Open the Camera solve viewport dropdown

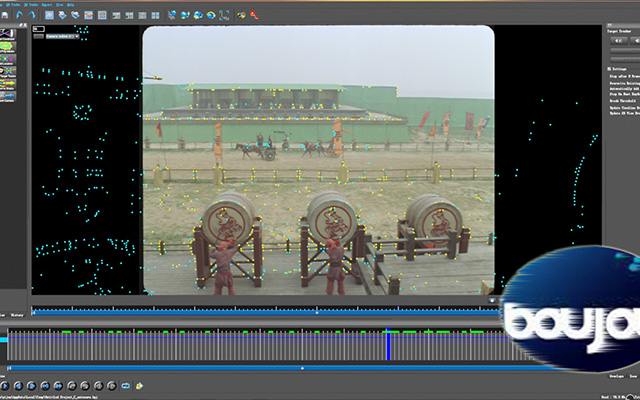pos(62,36)
